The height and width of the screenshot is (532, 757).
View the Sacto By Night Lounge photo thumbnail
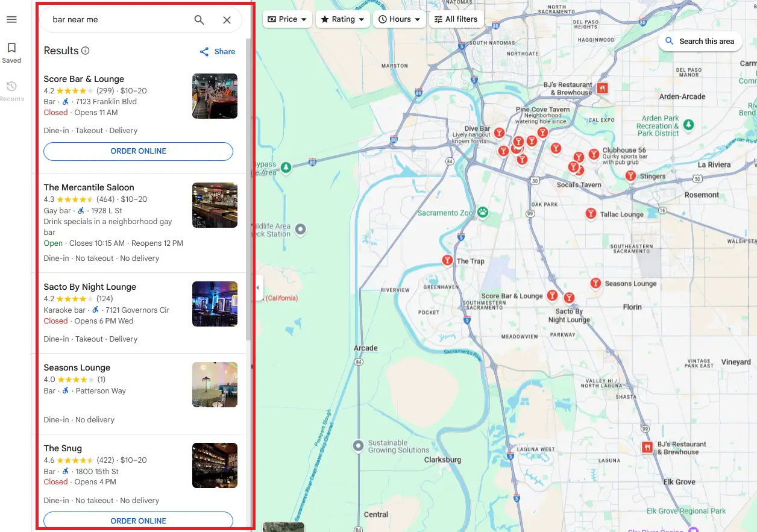pos(215,304)
